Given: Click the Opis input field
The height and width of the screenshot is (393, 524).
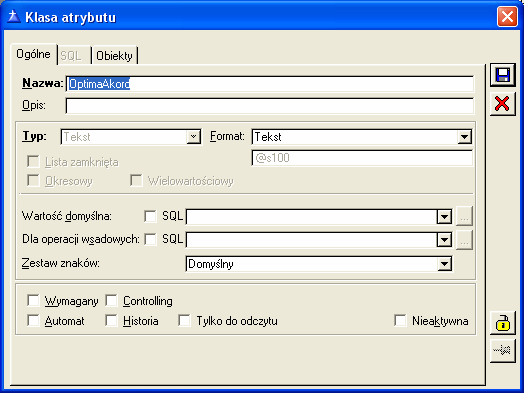Looking at the screenshot, I should tap(270, 106).
